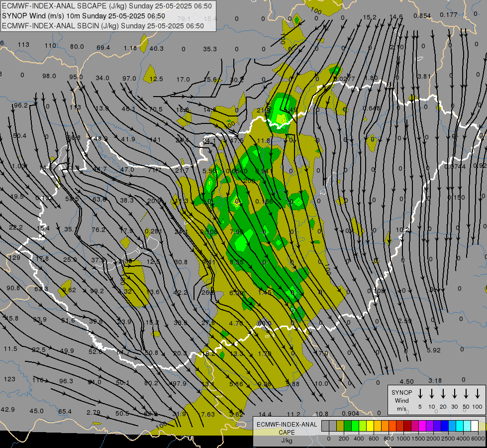Viewport: 487px width, 448px height.
Task: Click map value '7.90'
Action: (x=237, y=231)
